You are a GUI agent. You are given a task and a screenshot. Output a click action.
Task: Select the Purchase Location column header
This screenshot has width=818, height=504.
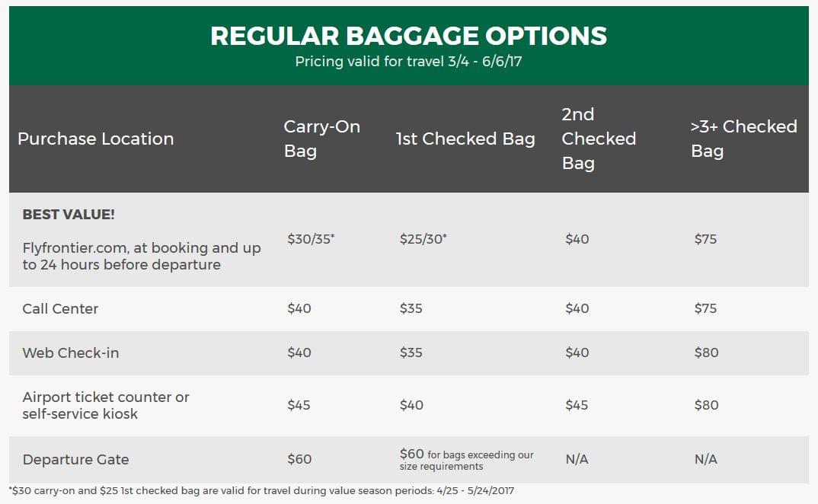(95, 139)
